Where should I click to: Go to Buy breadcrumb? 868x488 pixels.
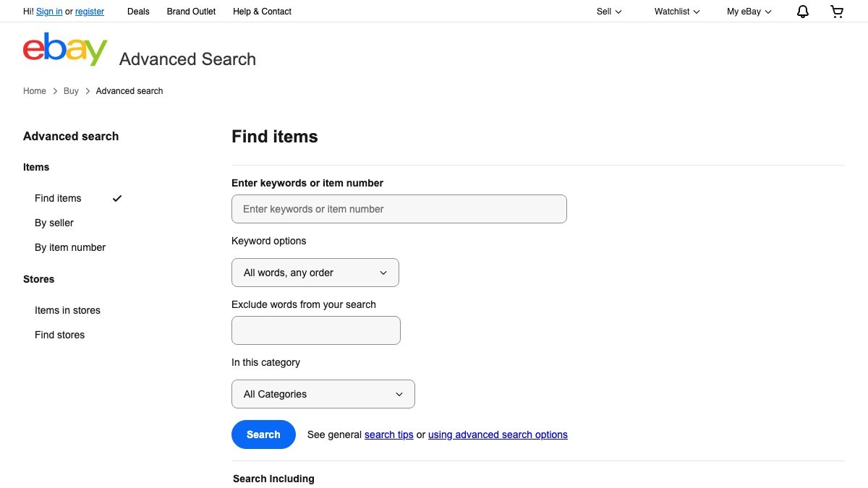(x=71, y=91)
